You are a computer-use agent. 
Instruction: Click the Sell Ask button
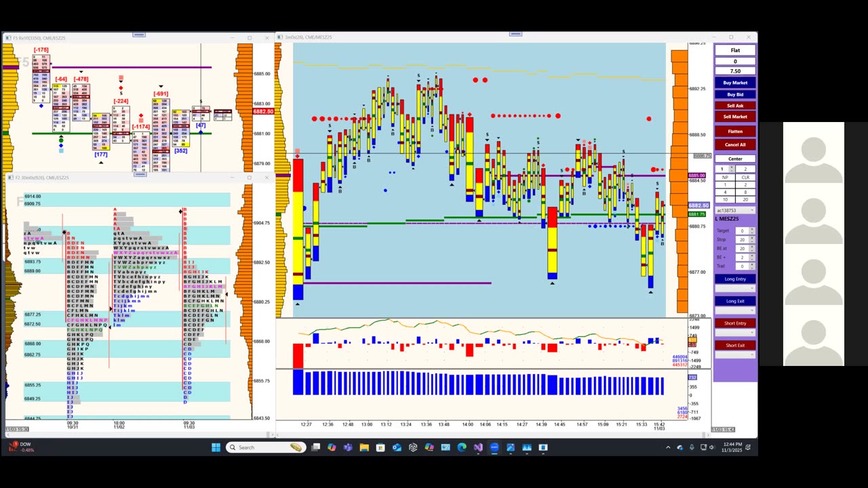click(735, 106)
